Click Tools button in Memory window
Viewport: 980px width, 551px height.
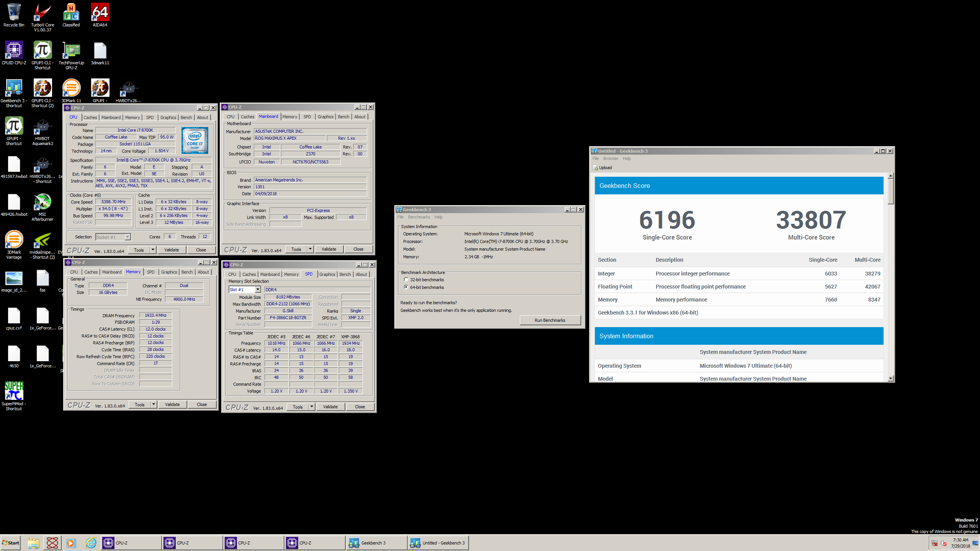tap(140, 404)
